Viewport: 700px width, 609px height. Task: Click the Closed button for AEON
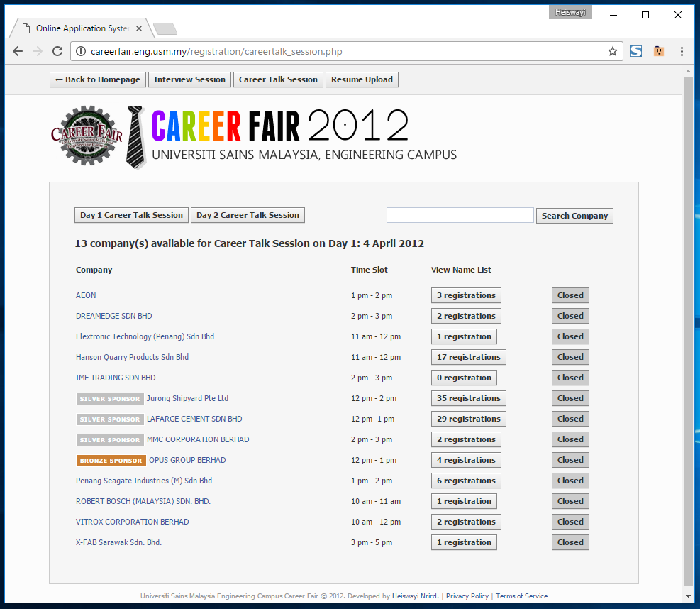click(x=570, y=295)
